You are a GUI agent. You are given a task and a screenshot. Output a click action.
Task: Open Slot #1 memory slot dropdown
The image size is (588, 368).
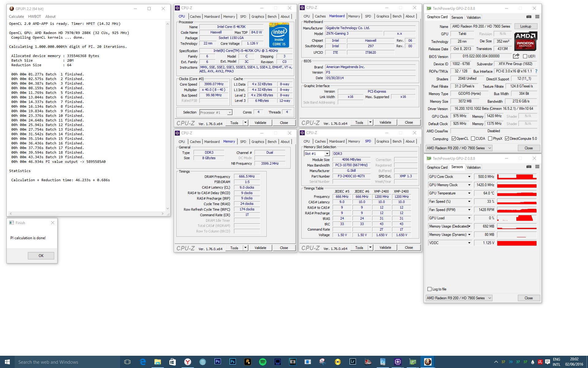point(316,154)
